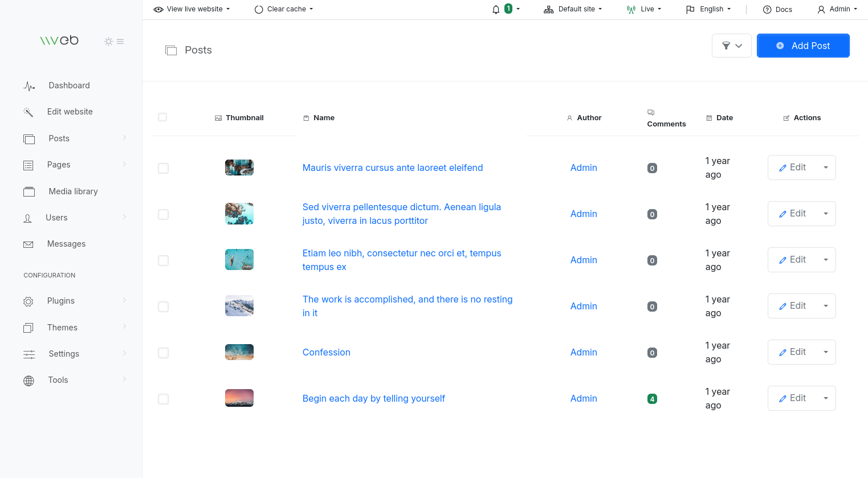Image resolution: width=868 pixels, height=478 pixels.
Task: Click the Add Post button
Action: point(803,46)
